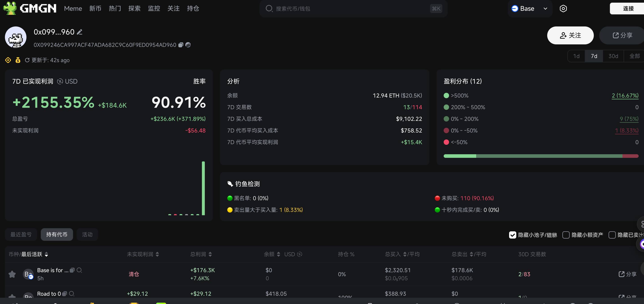Open settings with the gear icon

[x=563, y=8]
